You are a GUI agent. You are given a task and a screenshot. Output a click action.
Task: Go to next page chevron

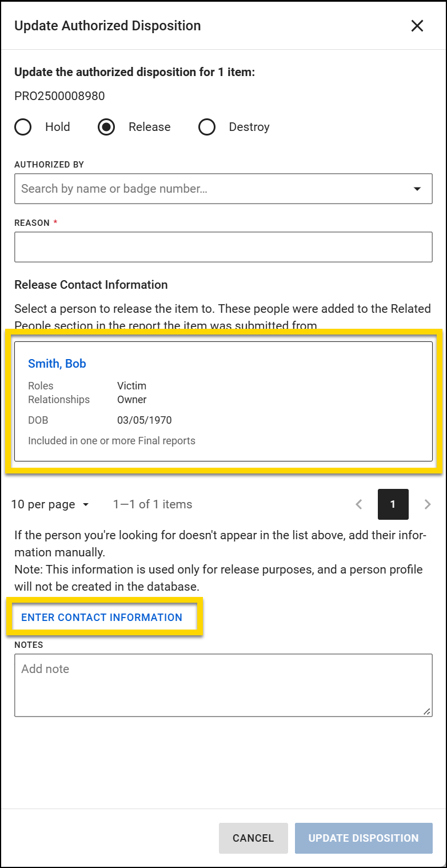pyautogui.click(x=428, y=504)
